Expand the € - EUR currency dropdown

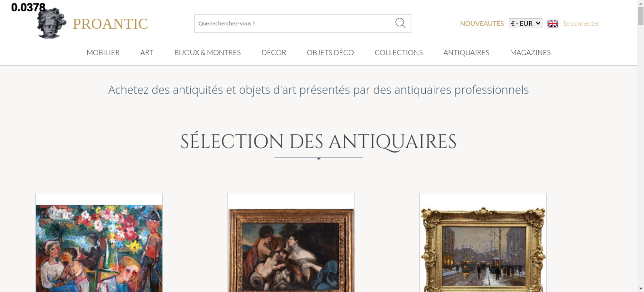[526, 23]
